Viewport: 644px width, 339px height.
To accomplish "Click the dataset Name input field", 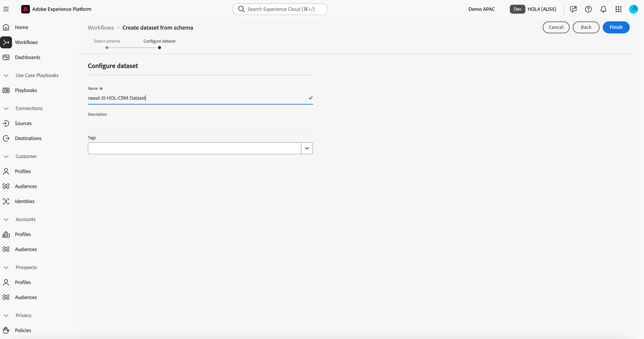I will (x=200, y=98).
